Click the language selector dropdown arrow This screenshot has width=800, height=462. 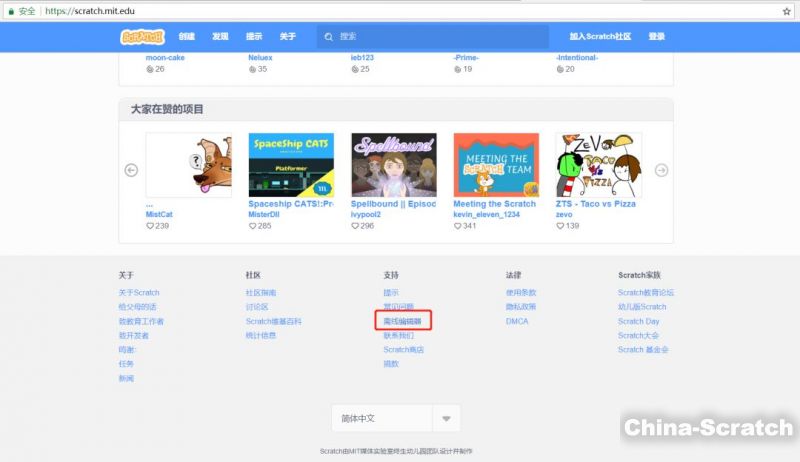446,419
